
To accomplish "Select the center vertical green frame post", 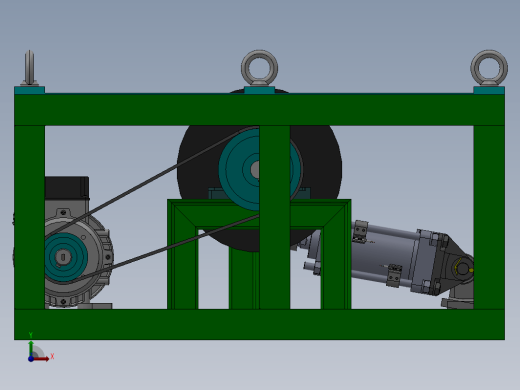I will 275,217.
